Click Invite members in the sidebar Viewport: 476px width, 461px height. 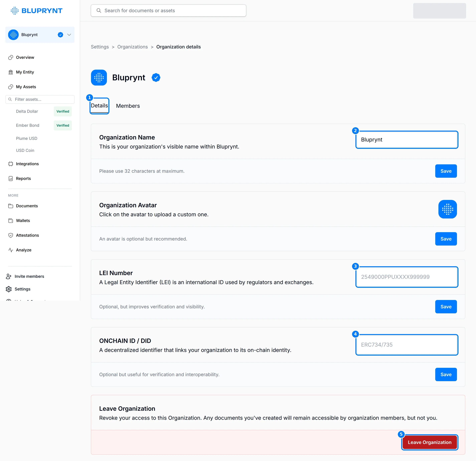pyautogui.click(x=25, y=276)
